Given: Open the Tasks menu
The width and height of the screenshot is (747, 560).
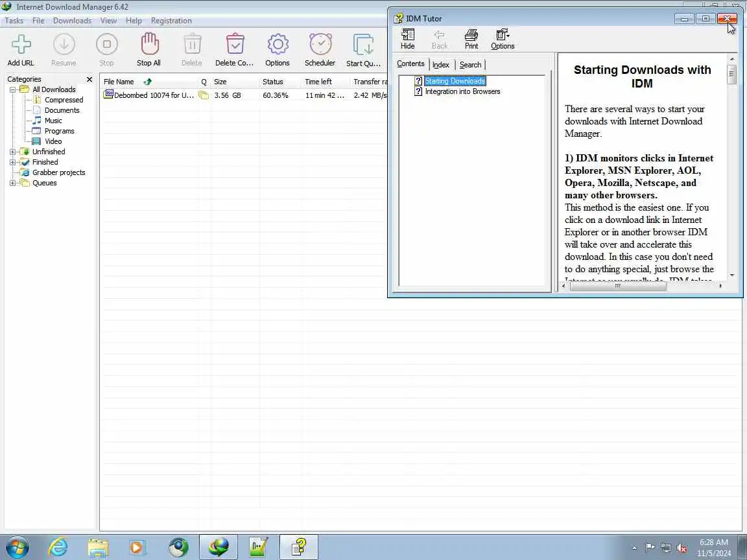Looking at the screenshot, I should [x=14, y=21].
